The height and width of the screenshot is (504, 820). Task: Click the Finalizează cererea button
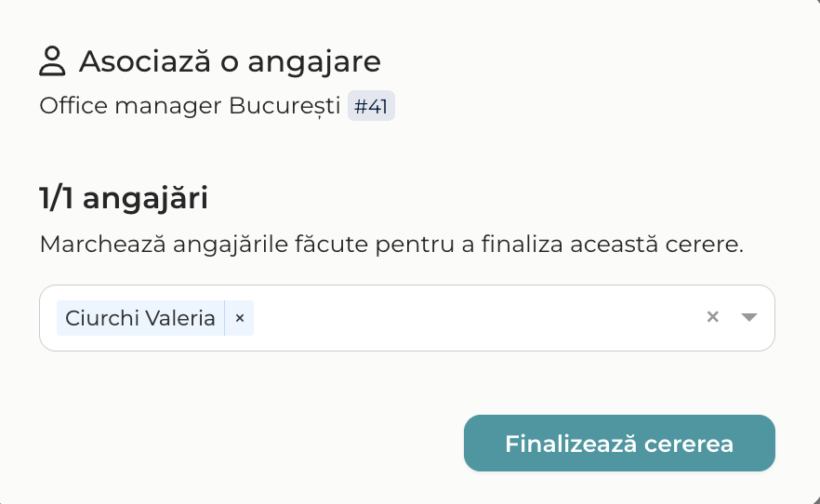pyautogui.click(x=619, y=444)
